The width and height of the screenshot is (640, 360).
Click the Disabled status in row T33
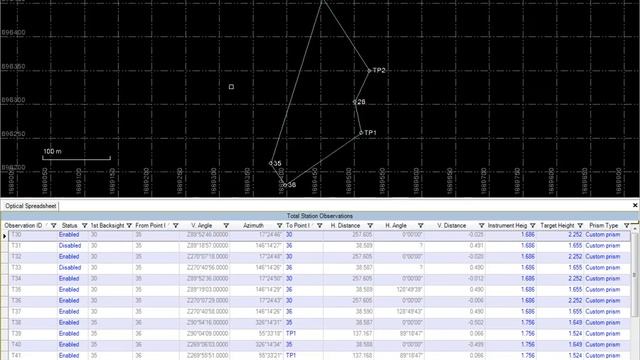70,268
